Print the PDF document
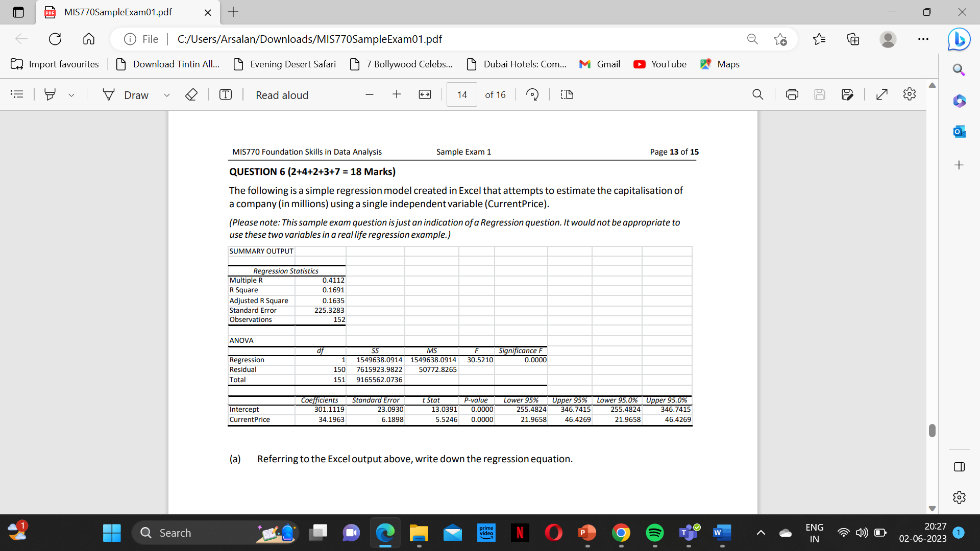 point(792,94)
